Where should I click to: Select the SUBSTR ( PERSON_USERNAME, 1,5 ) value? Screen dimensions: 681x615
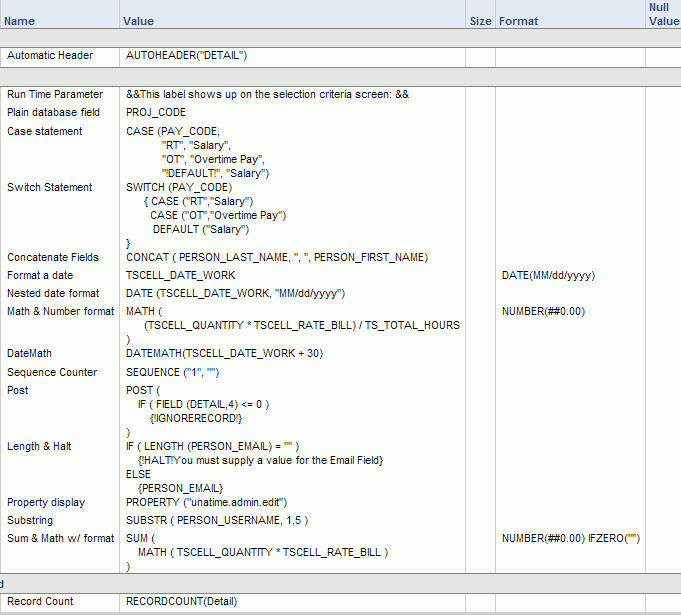coord(217,520)
